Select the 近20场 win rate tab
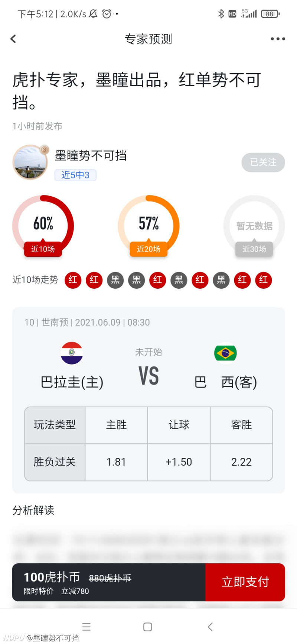The width and height of the screenshot is (297, 644). (148, 249)
